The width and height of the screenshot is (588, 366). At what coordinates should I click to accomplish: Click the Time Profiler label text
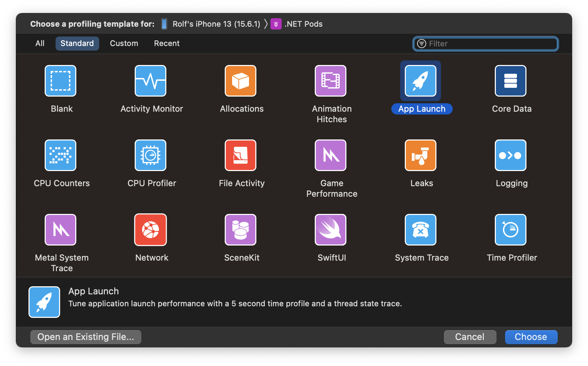(512, 258)
